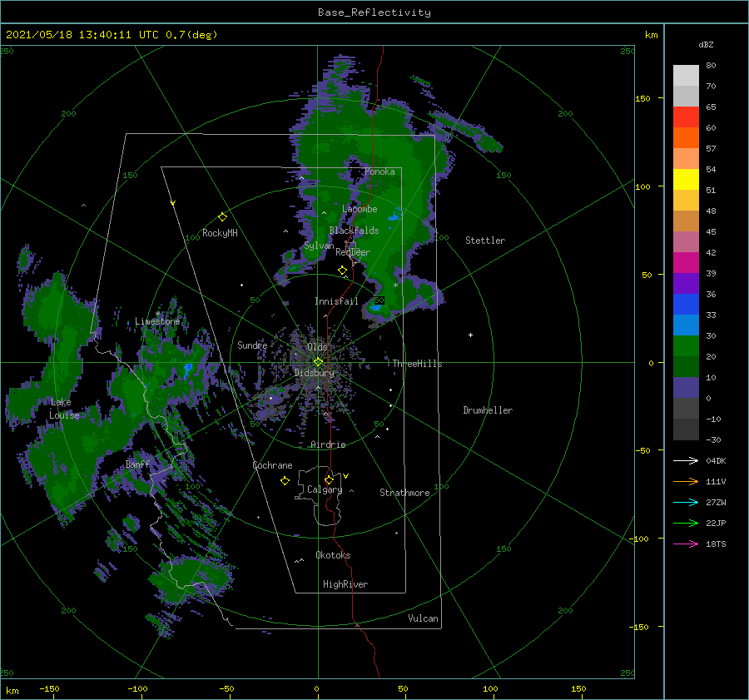This screenshot has width=749, height=700.
Task: Click the Vulcan town label
Action: 423,618
